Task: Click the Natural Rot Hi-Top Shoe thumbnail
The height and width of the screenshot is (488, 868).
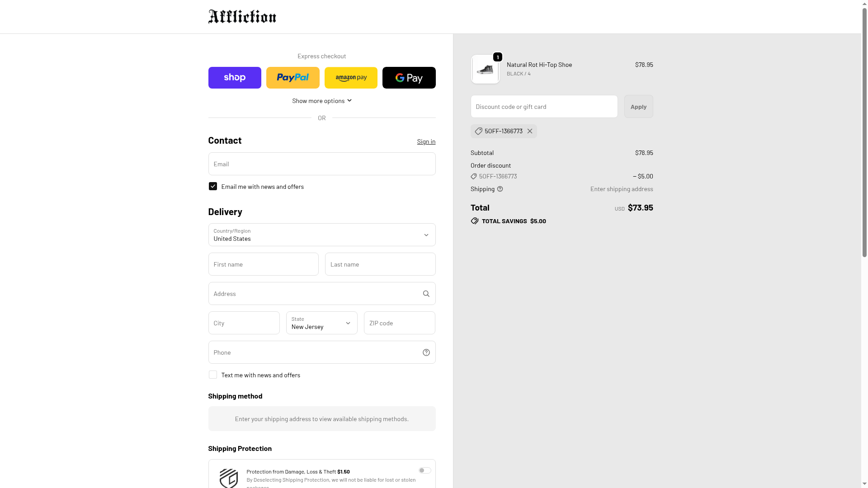Action: tap(485, 70)
